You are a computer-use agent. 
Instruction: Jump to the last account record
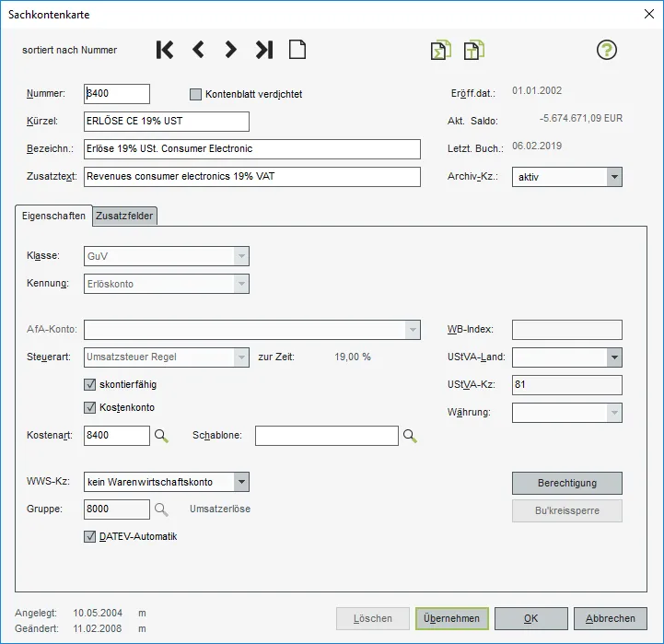(x=264, y=50)
